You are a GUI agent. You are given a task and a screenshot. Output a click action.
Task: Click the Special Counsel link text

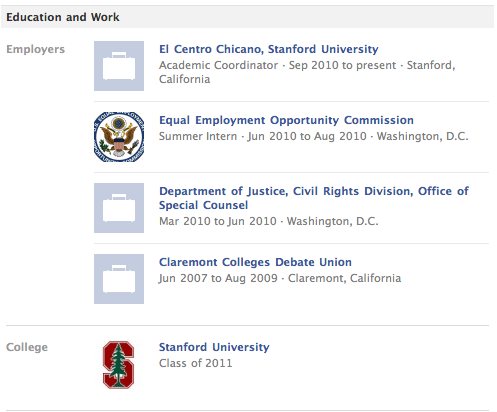(203, 205)
